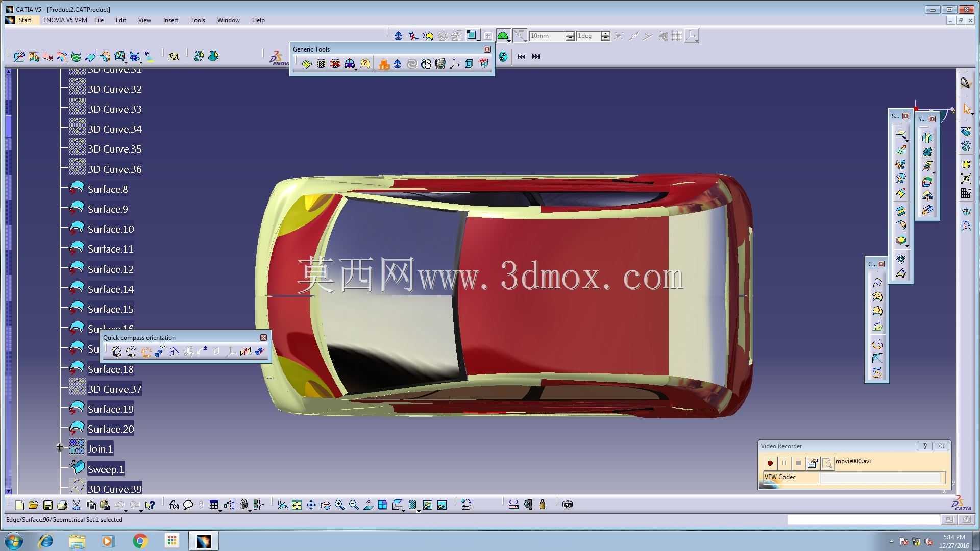The height and width of the screenshot is (551, 980).
Task: Start recording in Video Recorder
Action: tap(770, 463)
